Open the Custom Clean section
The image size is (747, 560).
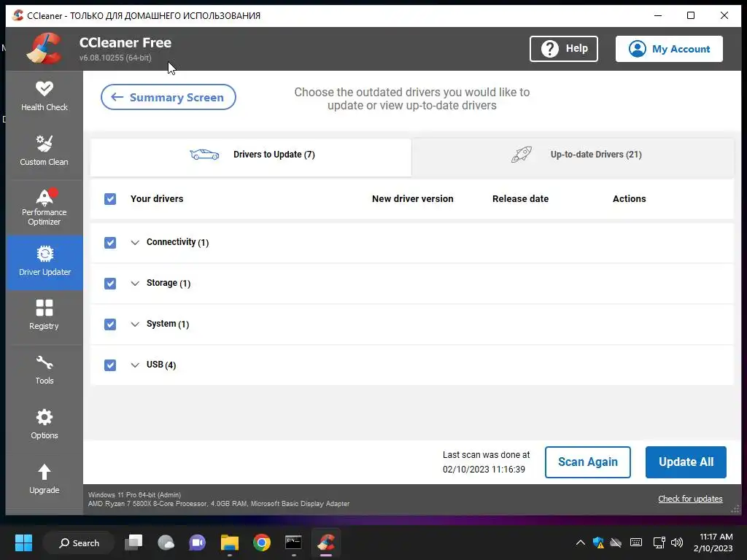44,152
